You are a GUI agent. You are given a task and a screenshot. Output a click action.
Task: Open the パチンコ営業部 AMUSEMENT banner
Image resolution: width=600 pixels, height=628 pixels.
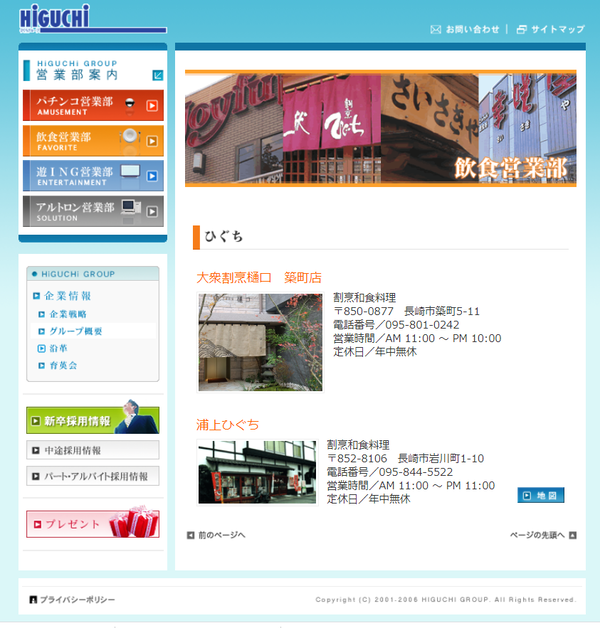tap(93, 105)
